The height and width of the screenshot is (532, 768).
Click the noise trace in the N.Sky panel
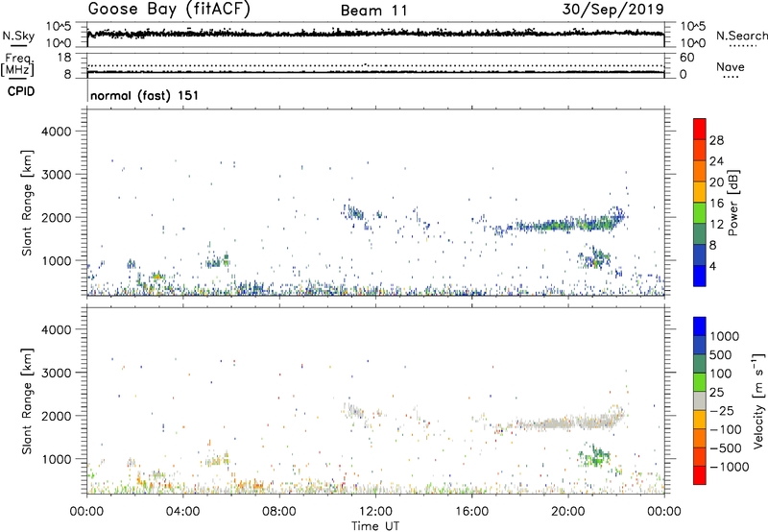point(375,33)
